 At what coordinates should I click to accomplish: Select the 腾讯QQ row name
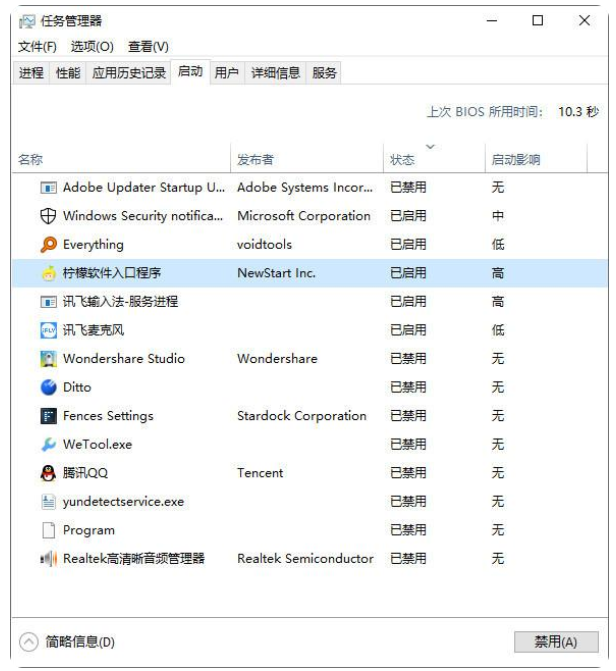(85, 473)
